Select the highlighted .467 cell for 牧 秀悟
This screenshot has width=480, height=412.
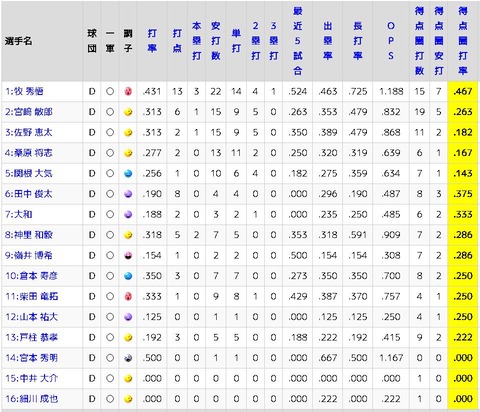[x=463, y=91]
